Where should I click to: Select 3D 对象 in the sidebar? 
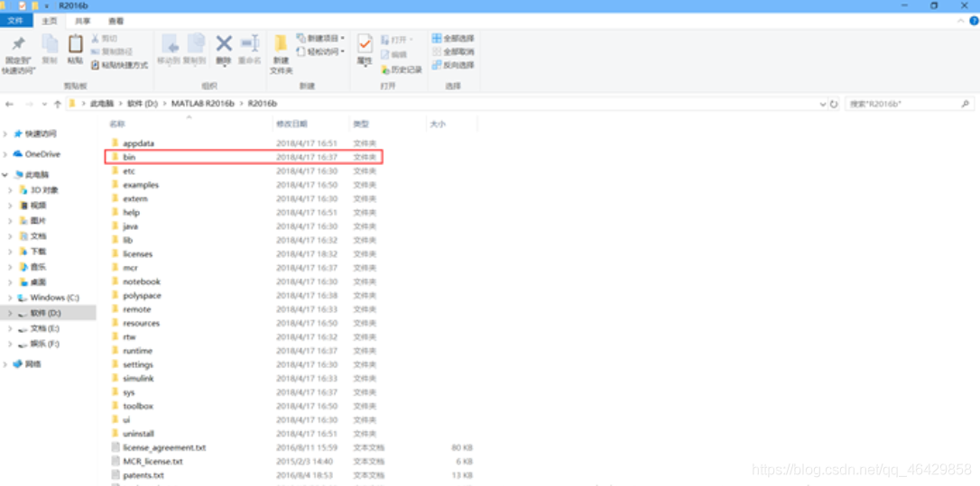click(x=43, y=190)
